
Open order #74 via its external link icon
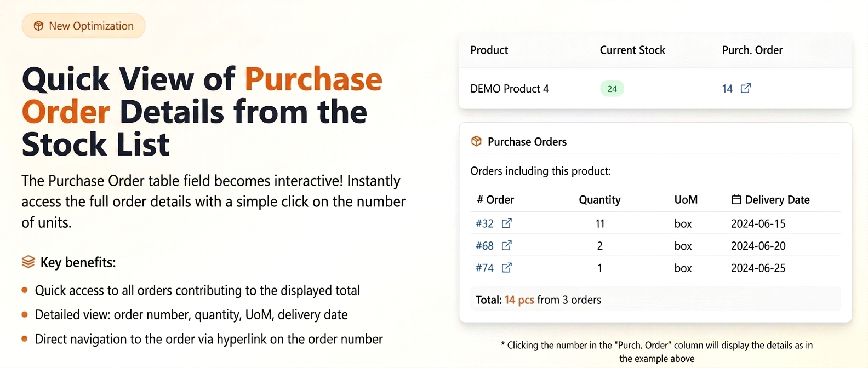pyautogui.click(x=507, y=268)
